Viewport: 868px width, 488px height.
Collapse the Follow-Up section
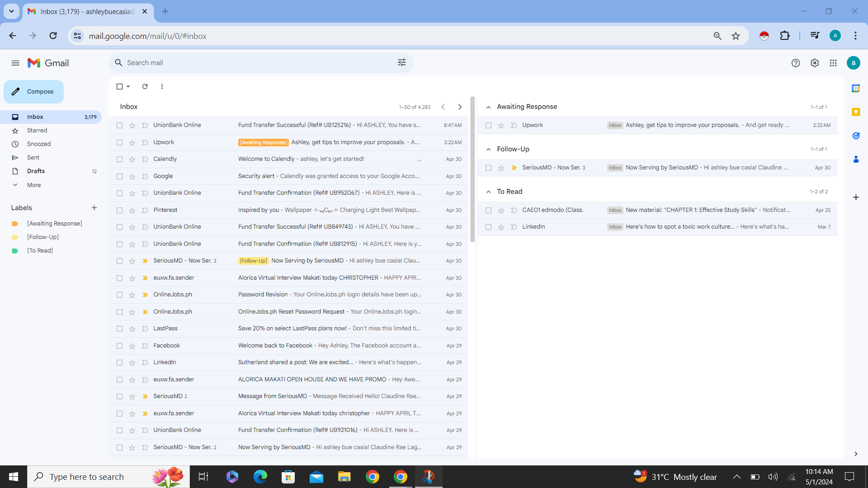click(x=488, y=150)
